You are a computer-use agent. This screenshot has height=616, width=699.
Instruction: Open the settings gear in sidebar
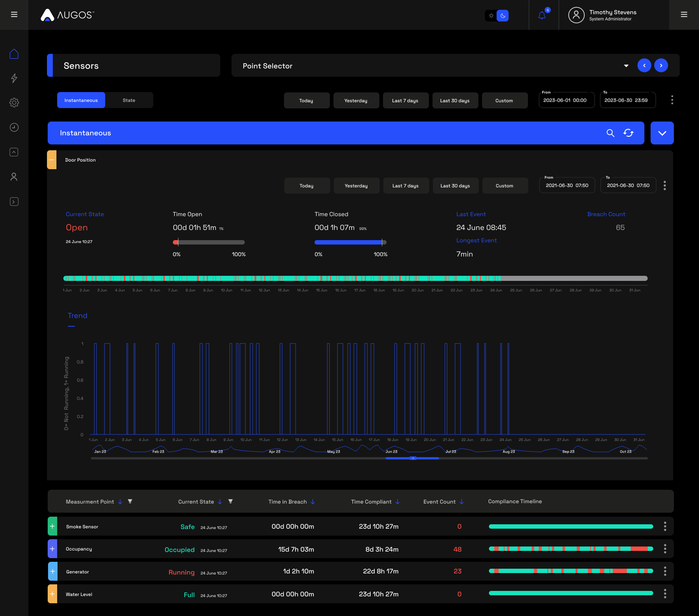[14, 103]
